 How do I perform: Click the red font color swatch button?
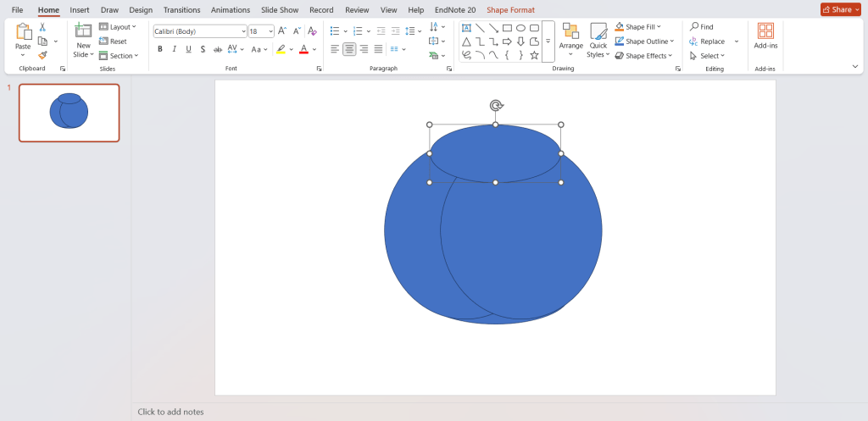pyautogui.click(x=303, y=49)
